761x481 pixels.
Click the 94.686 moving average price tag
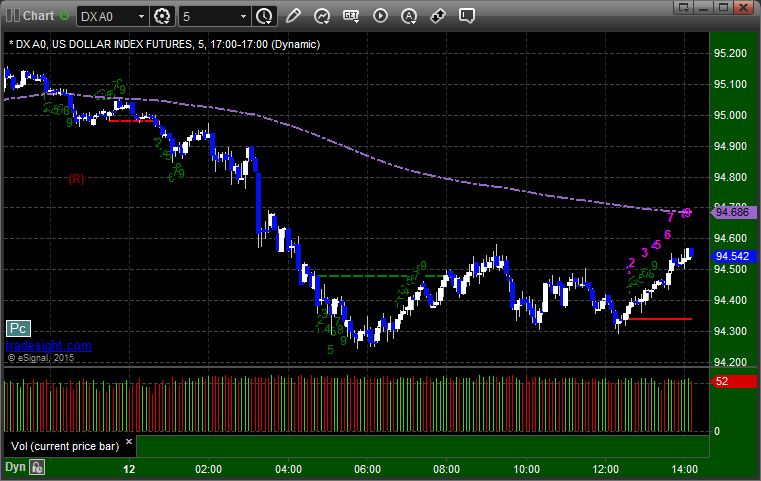click(x=732, y=212)
